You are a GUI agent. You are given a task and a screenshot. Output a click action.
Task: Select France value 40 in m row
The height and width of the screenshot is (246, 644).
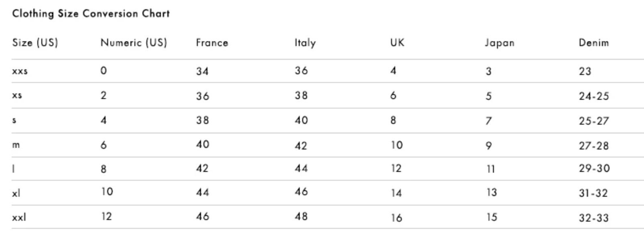click(x=202, y=144)
